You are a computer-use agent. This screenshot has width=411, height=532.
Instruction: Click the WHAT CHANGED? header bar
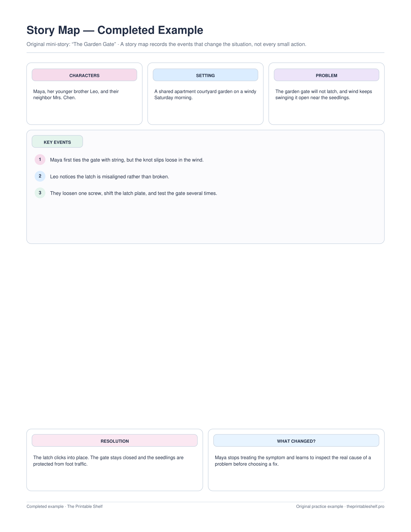(x=296, y=440)
